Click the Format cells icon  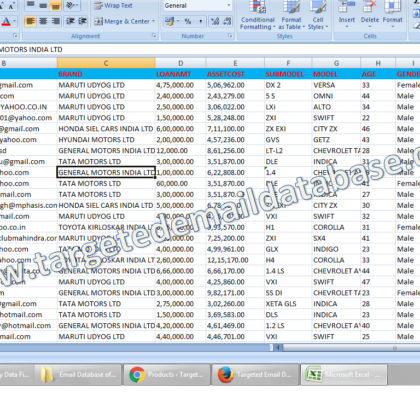[392, 7]
